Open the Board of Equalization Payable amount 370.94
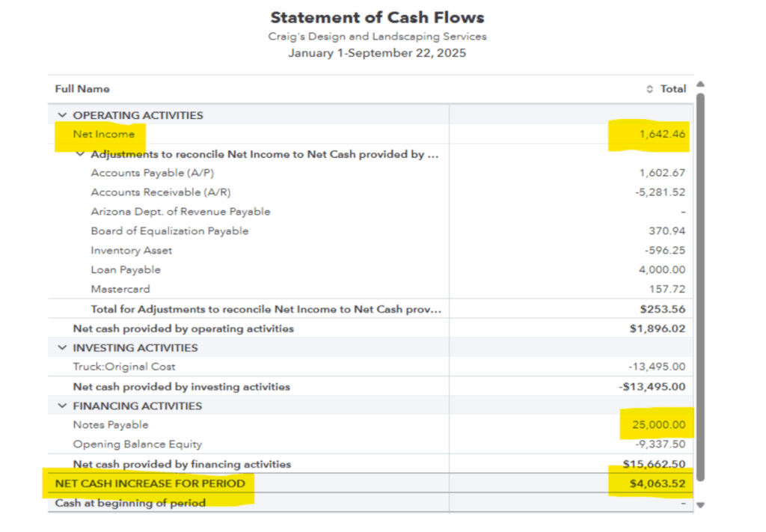 (667, 231)
